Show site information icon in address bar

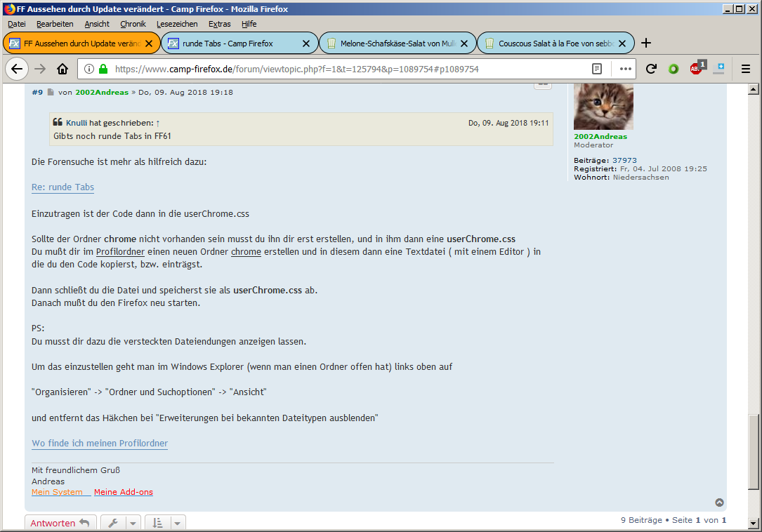tap(89, 69)
